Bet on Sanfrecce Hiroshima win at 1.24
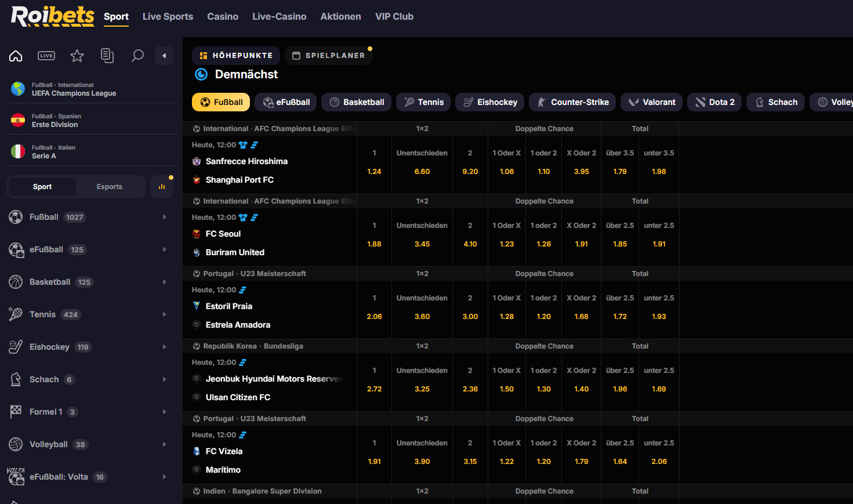The height and width of the screenshot is (504, 853). [x=374, y=172]
